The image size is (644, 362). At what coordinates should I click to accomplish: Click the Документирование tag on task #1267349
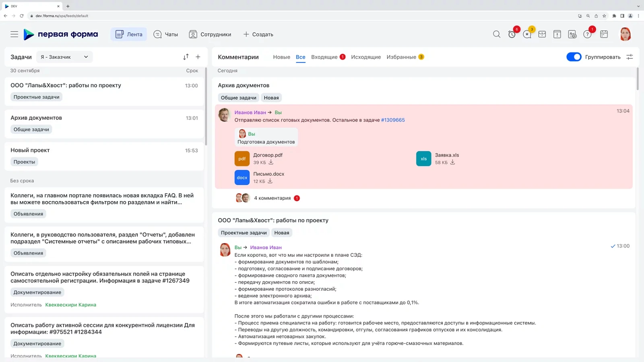pos(37,292)
